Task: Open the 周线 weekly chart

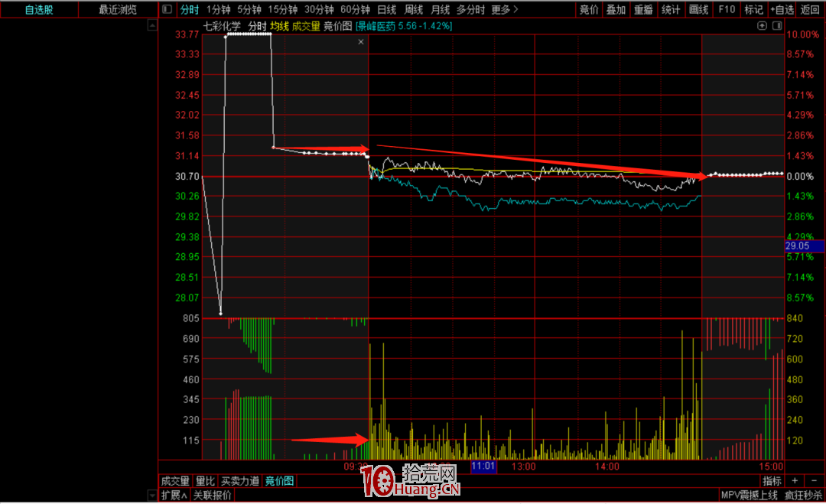Action: point(414,9)
